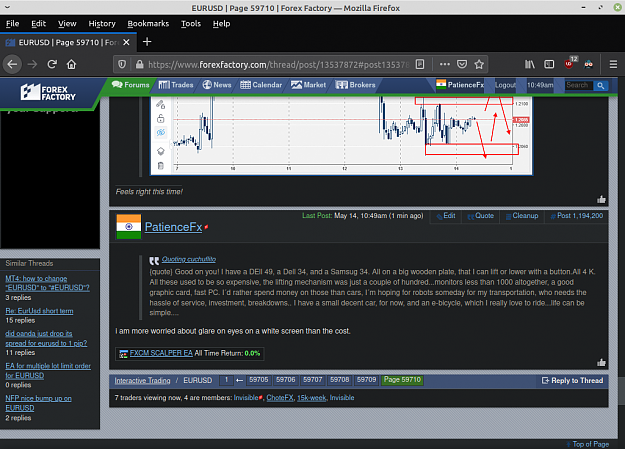Image resolution: width=625 pixels, height=449 pixels.
Task: Open a new browser tab
Action: 147,41
